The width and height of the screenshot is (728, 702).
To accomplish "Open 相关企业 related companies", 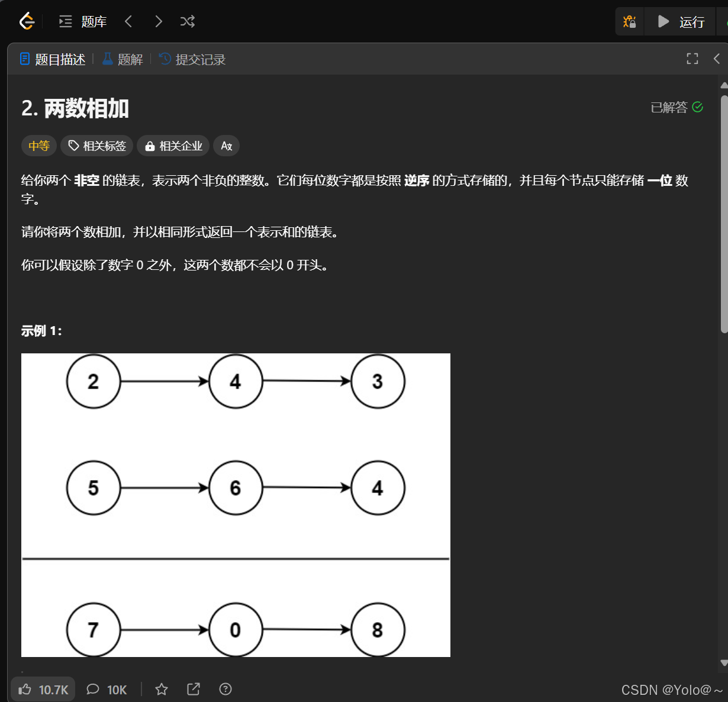I will 173,146.
